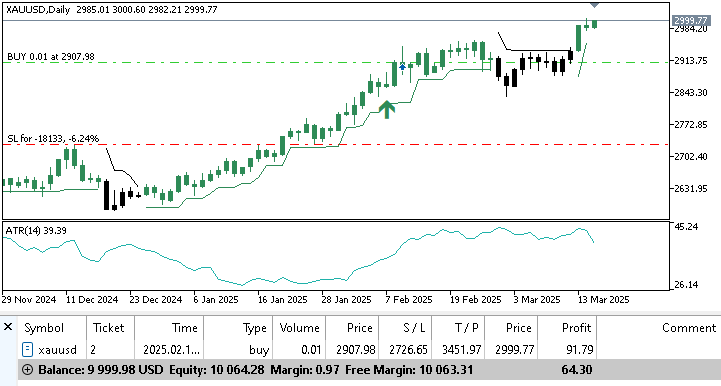
Task: Click the 45.24 ATR scale value
Action: tap(686, 226)
